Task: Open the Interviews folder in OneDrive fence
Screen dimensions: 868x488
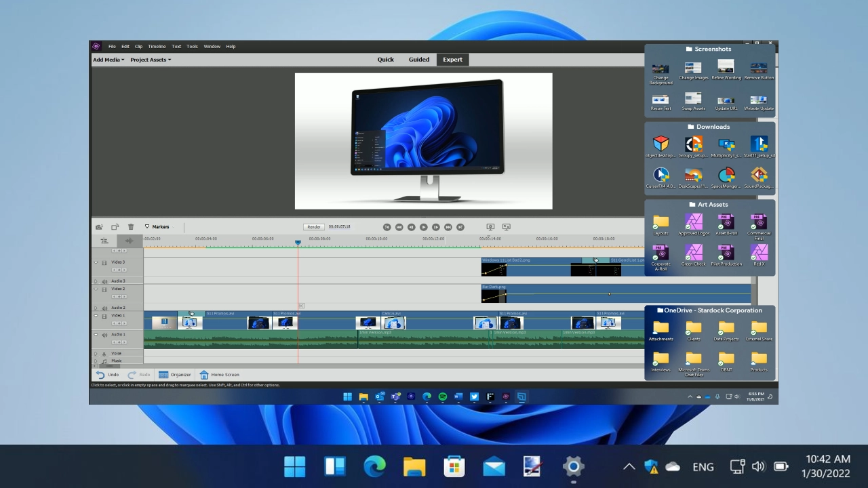Action: point(660,362)
